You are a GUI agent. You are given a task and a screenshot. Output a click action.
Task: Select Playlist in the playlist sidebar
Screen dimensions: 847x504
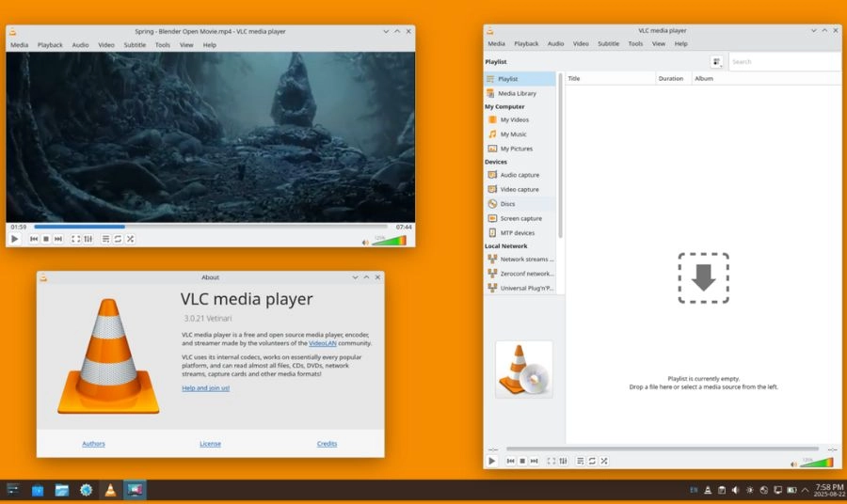[x=519, y=79]
